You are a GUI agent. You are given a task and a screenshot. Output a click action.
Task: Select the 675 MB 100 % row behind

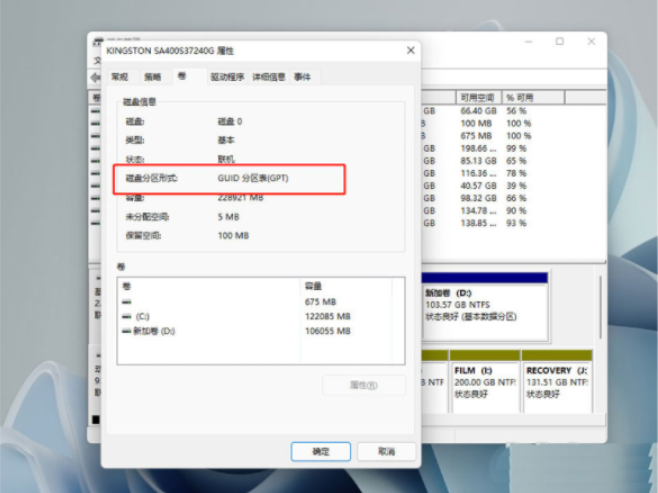[514, 136]
